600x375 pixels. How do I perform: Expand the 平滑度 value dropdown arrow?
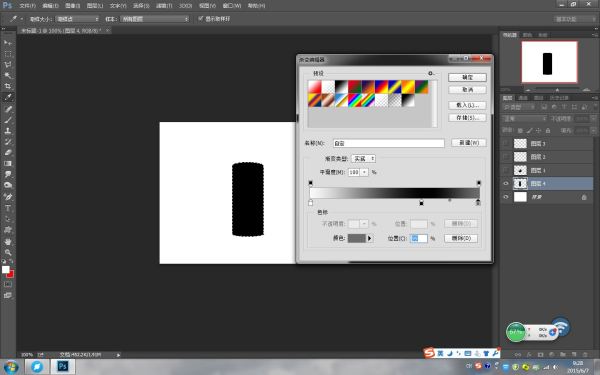click(364, 172)
